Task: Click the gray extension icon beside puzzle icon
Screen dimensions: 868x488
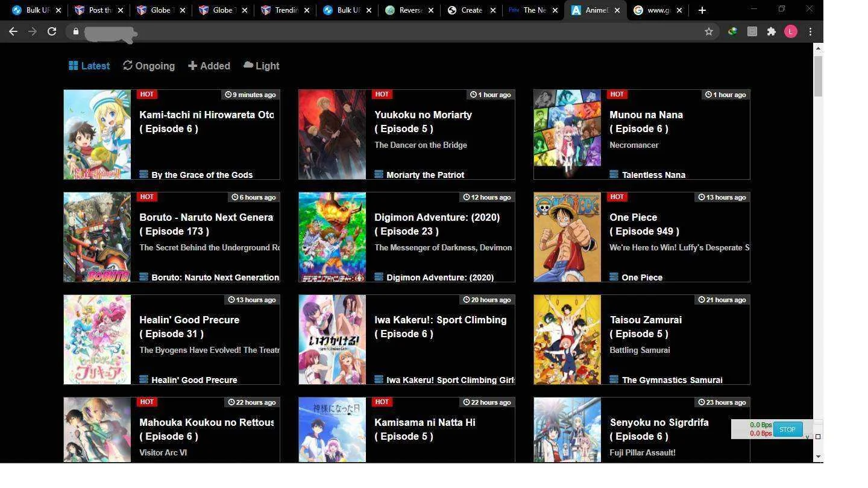Action: 752,31
